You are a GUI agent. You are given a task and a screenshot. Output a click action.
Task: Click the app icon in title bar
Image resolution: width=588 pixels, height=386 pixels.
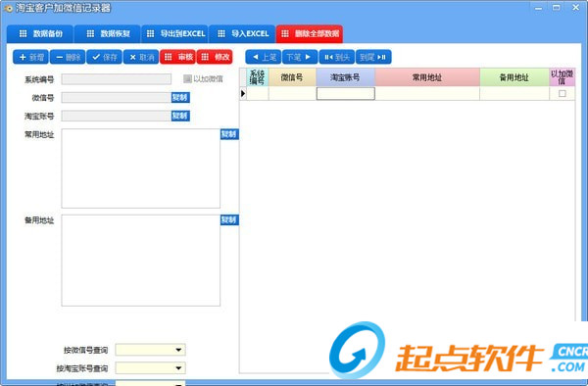[x=8, y=8]
